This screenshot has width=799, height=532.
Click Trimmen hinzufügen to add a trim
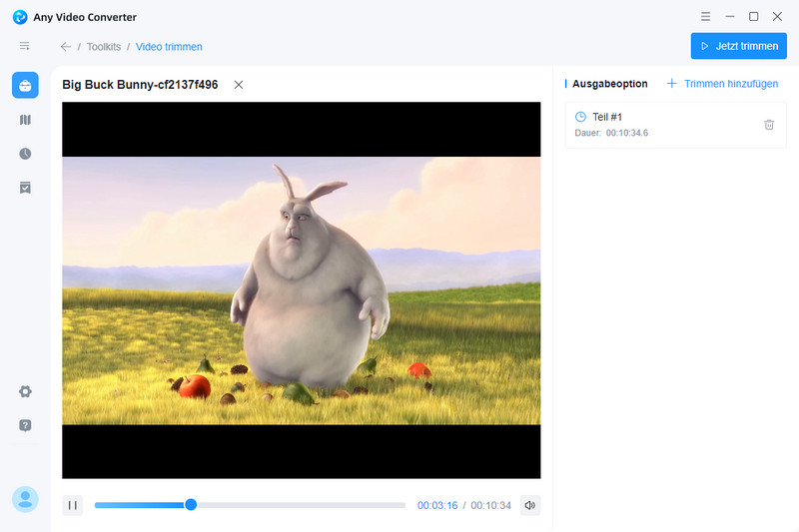coord(722,84)
